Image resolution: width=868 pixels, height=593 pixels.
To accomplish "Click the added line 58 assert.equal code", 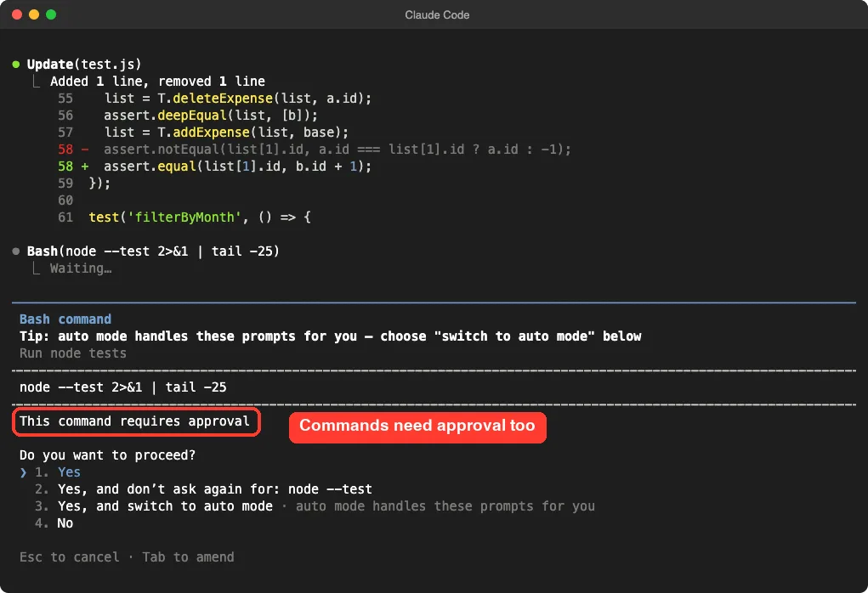I will (x=237, y=166).
